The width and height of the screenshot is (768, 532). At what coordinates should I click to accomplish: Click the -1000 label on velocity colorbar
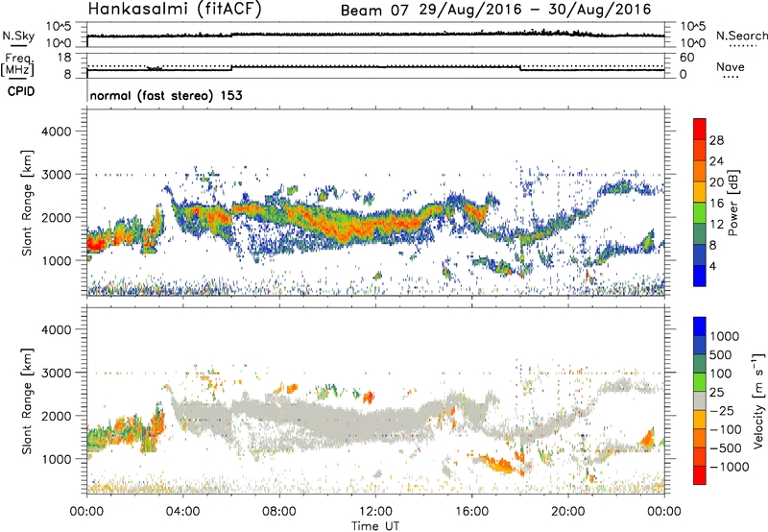tap(730, 468)
